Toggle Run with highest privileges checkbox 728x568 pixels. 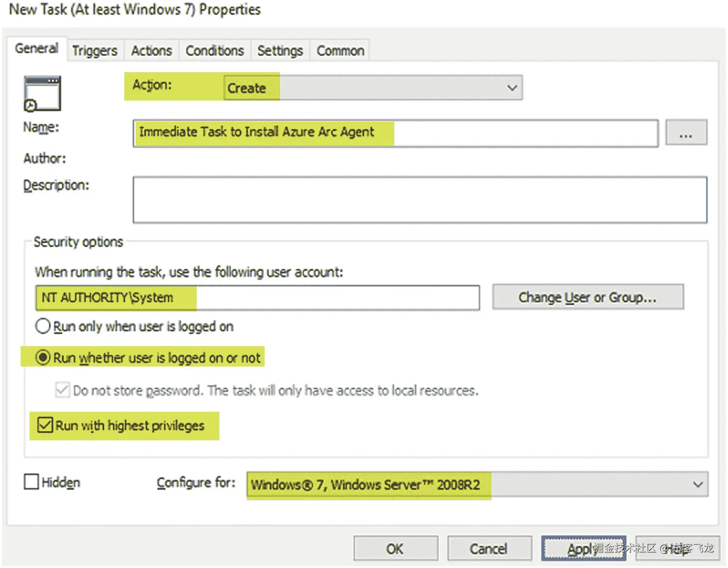tap(45, 425)
